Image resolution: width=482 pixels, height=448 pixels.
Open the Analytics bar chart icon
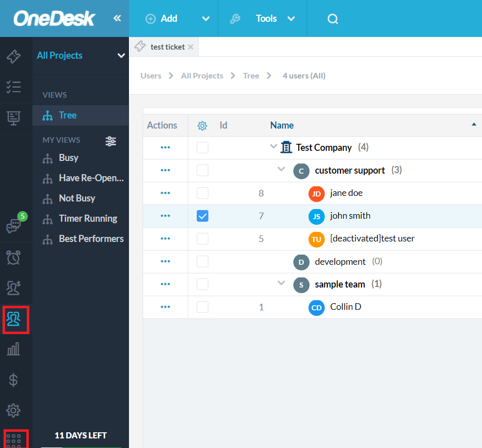click(14, 349)
